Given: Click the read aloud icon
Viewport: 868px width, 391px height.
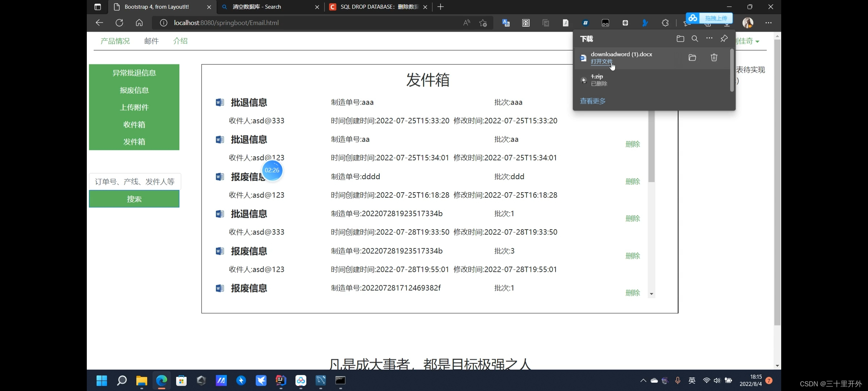Looking at the screenshot, I should (x=467, y=23).
